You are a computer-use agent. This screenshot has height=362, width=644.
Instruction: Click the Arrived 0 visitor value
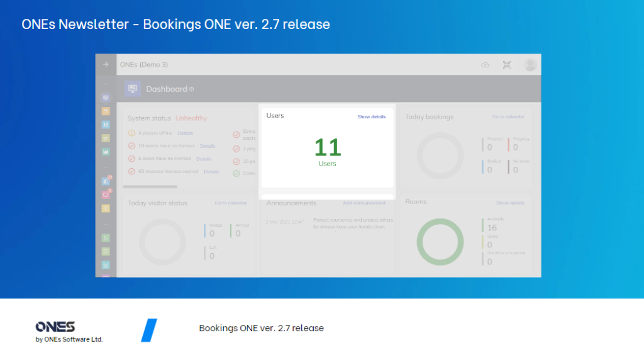pos(238,234)
